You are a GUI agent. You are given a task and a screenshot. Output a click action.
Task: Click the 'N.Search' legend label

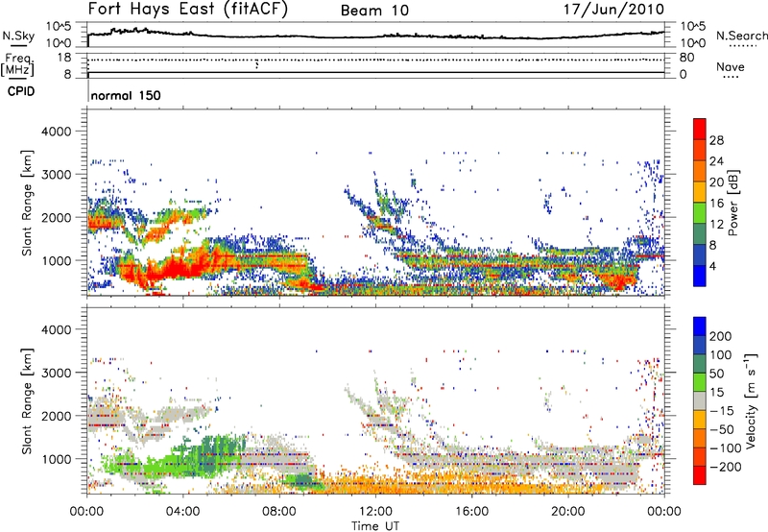(741, 36)
